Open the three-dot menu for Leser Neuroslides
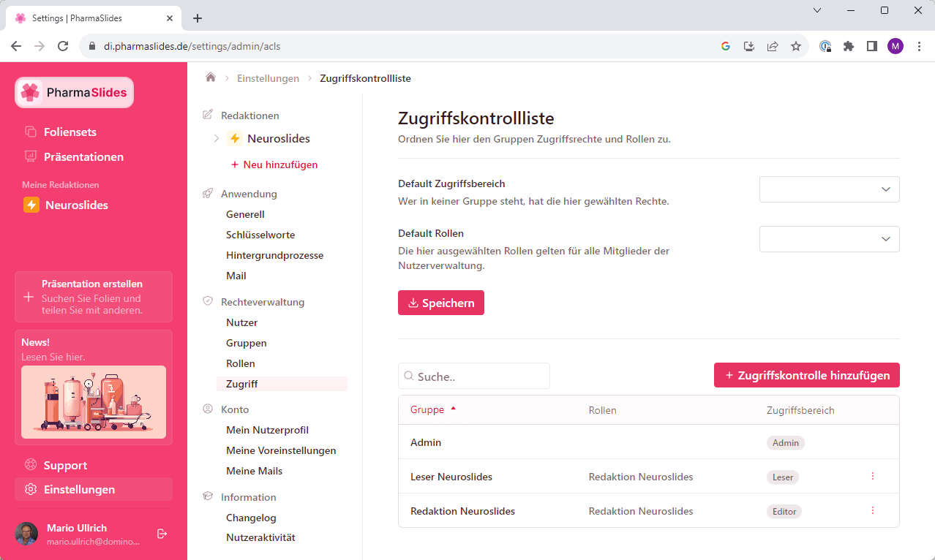935x560 pixels. (872, 477)
